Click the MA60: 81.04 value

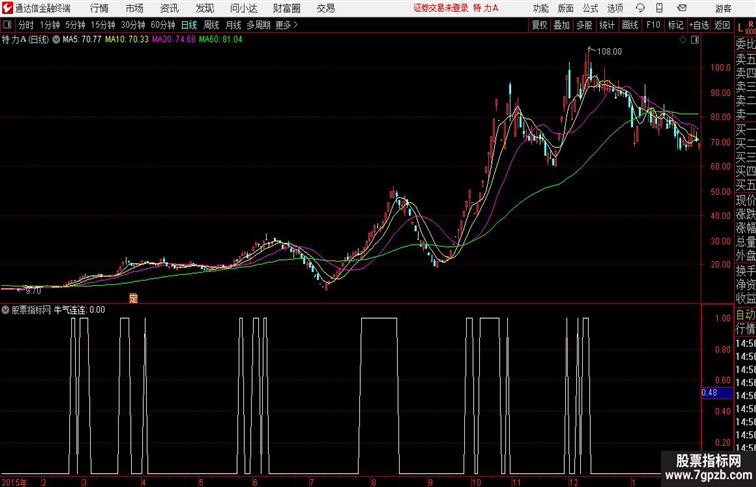point(220,40)
